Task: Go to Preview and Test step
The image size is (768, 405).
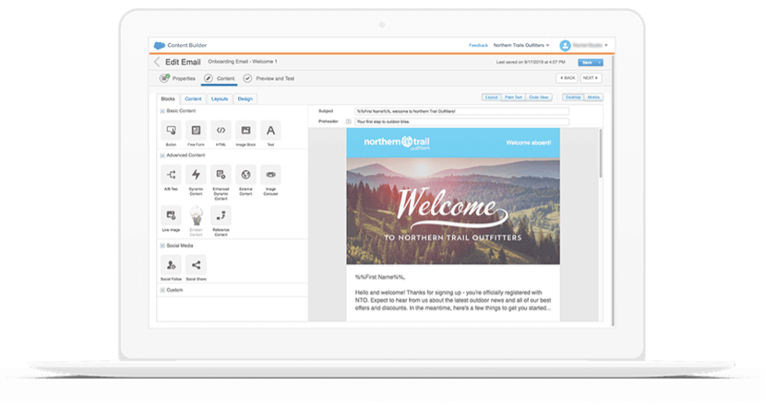Action: pyautogui.click(x=269, y=79)
